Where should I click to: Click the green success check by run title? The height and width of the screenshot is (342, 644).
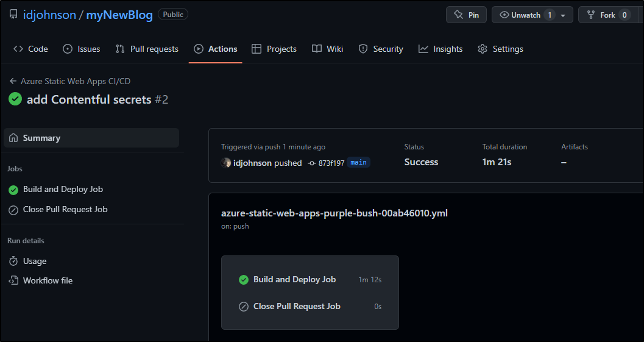click(15, 99)
